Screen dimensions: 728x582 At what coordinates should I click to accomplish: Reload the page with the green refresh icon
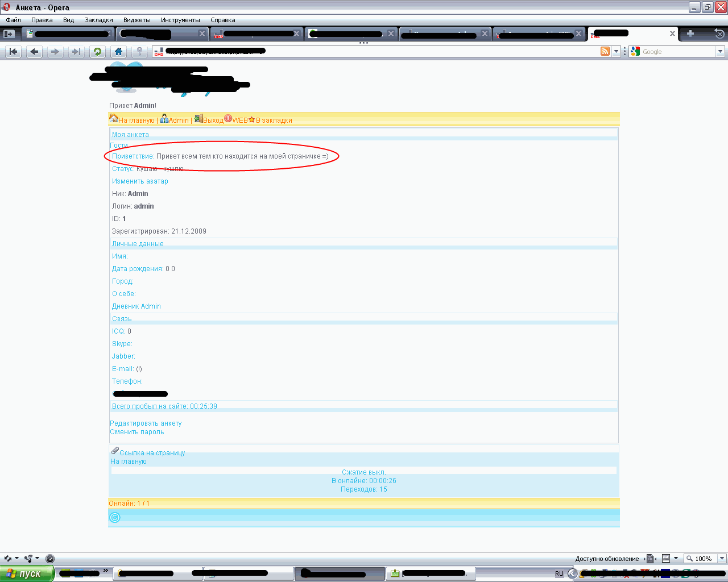coord(98,52)
